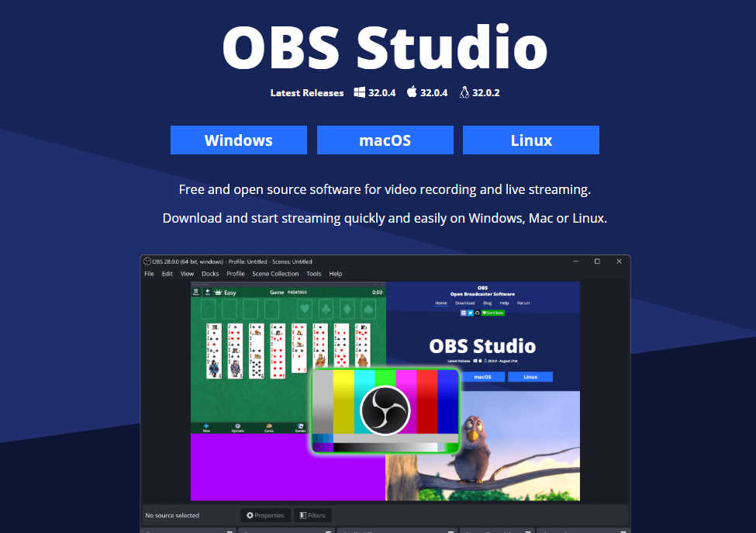This screenshot has height=533, width=756.
Task: Open the Docks menu
Action: (x=210, y=273)
